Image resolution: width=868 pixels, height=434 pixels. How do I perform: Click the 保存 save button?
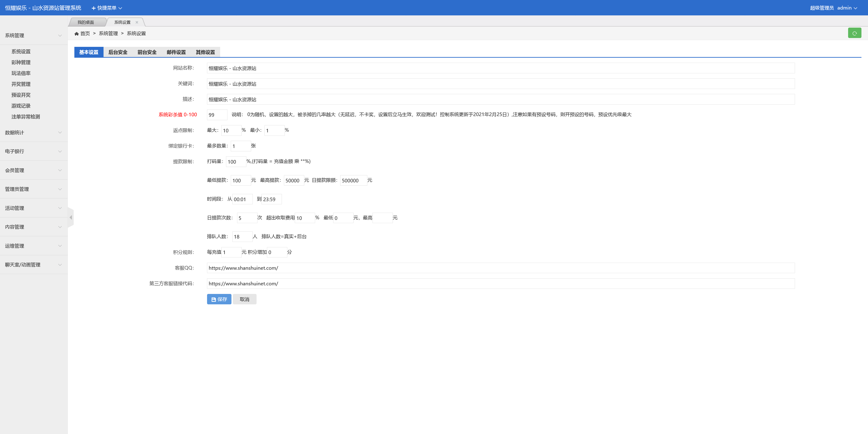[219, 299]
